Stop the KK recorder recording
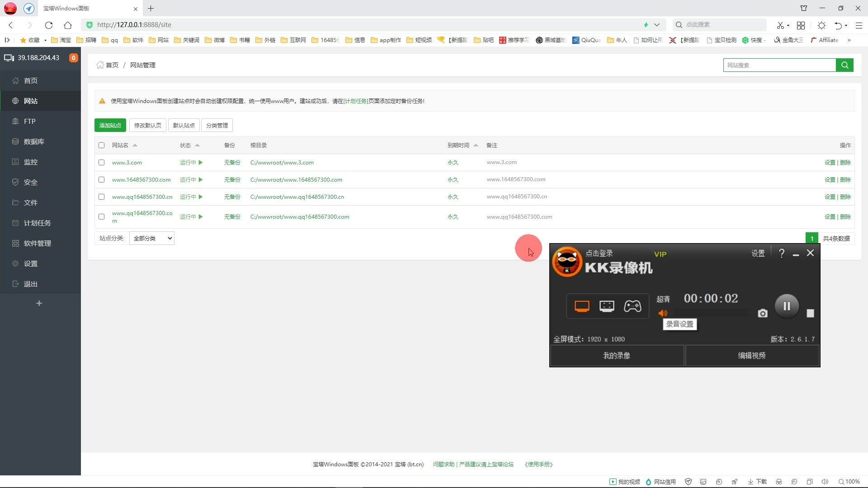The width and height of the screenshot is (868, 488). click(810, 313)
